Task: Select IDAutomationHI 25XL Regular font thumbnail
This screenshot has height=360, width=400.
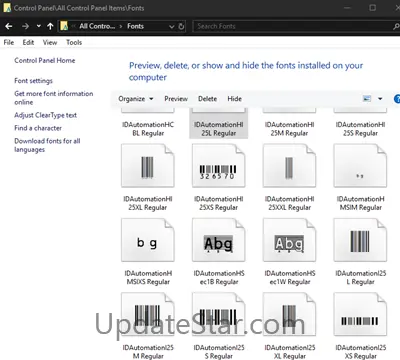Action: tap(148, 165)
